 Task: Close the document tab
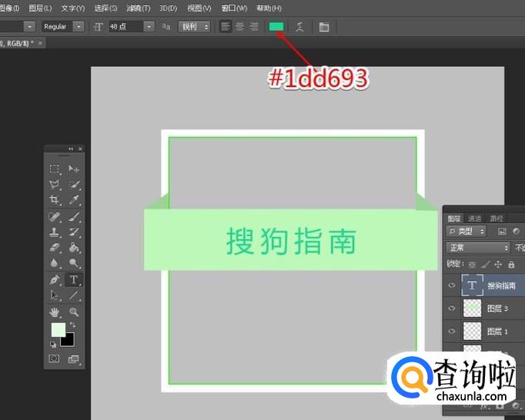(x=40, y=43)
